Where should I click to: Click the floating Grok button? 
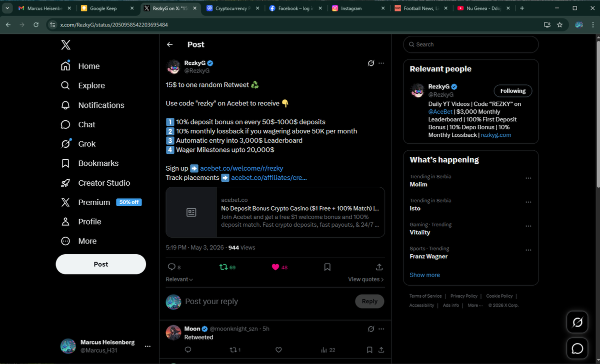pos(577,323)
